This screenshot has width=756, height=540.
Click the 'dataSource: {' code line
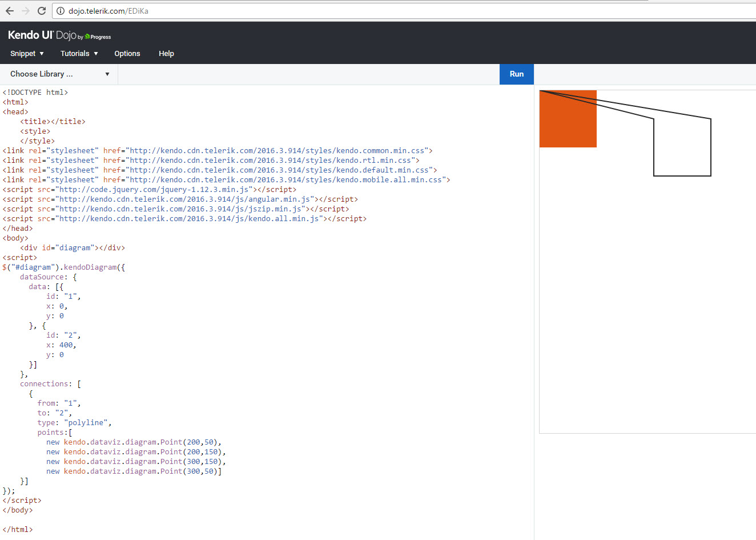point(49,277)
